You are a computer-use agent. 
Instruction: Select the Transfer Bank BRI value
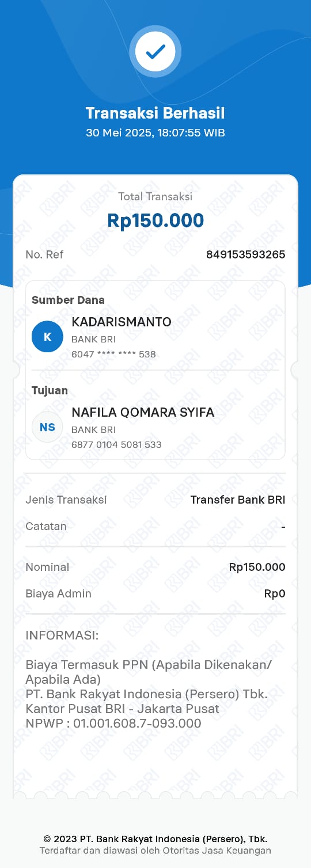coord(238,500)
